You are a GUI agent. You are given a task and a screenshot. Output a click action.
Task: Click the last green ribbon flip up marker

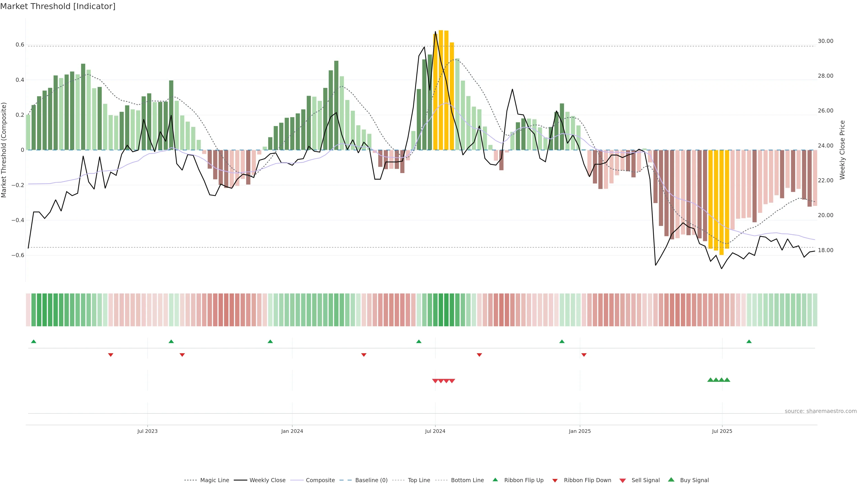coord(749,342)
